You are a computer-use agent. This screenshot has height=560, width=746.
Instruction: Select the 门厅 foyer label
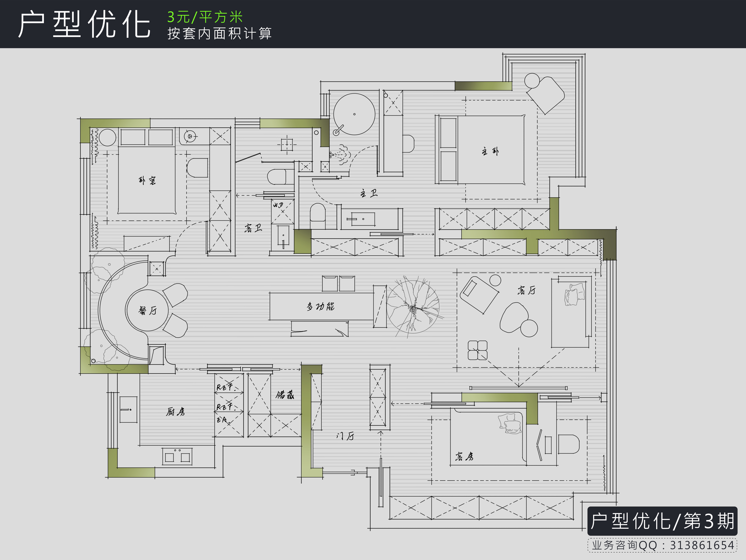pos(345,436)
